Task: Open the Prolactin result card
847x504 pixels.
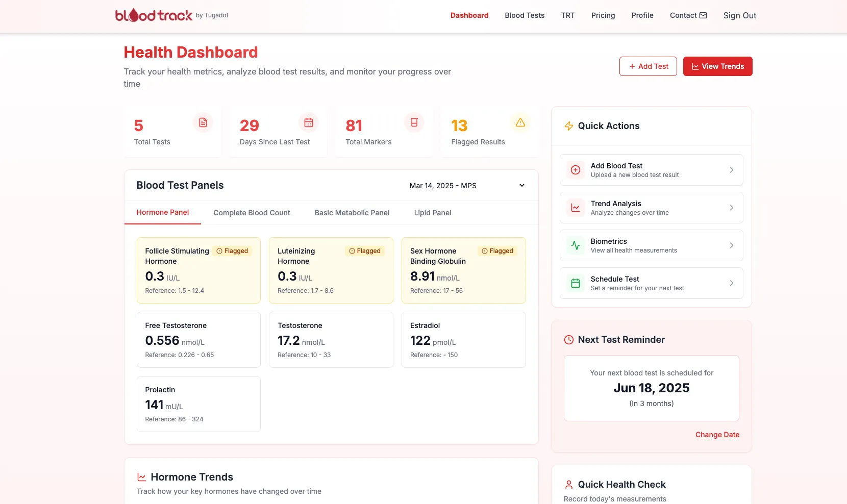Action: (x=198, y=404)
